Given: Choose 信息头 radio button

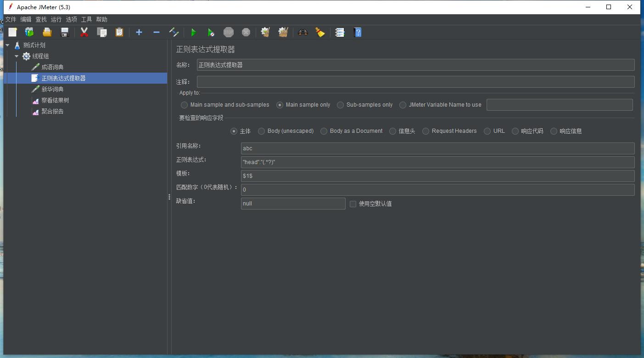Looking at the screenshot, I should coord(392,131).
